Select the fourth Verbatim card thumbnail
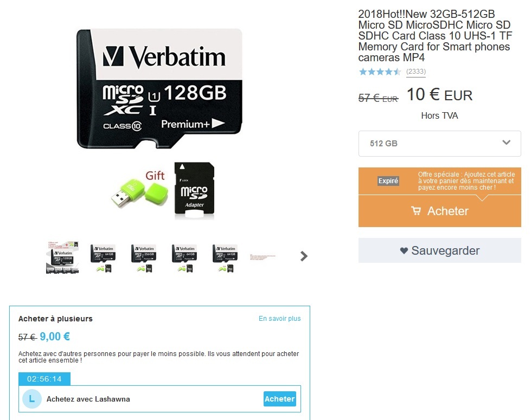Viewport: 531px width, 420px height. click(x=184, y=257)
